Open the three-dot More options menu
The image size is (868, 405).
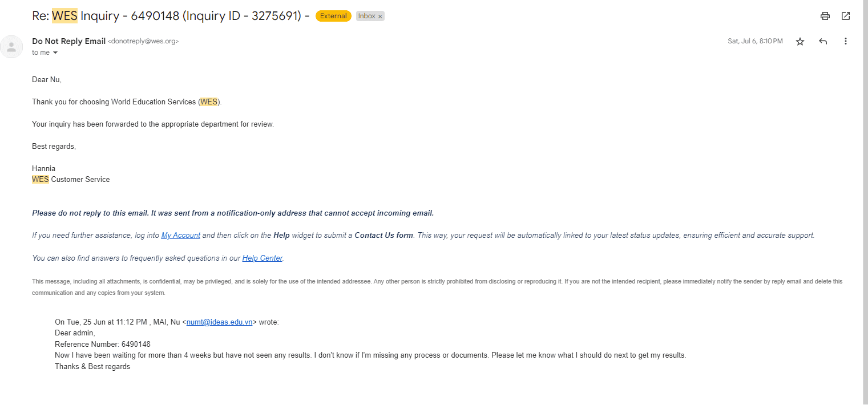[846, 41]
